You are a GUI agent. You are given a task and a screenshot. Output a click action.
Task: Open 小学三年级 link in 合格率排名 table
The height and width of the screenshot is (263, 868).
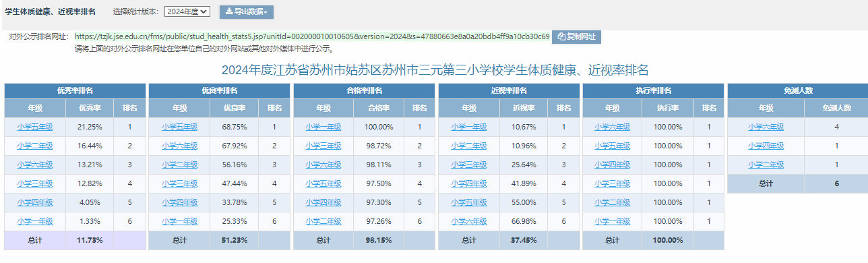coord(323,146)
